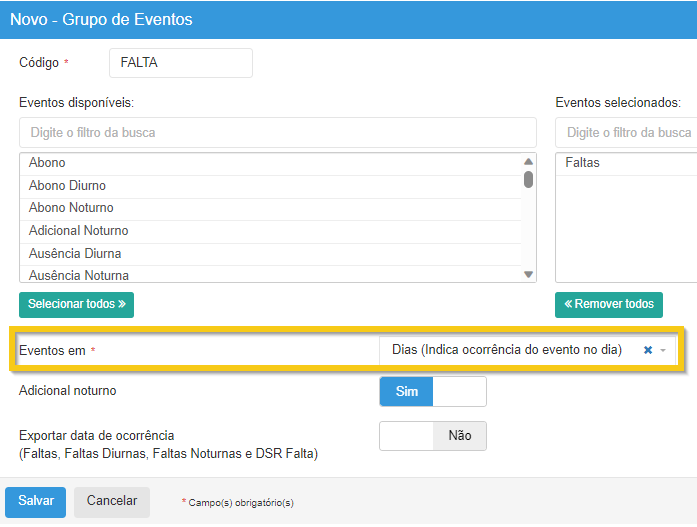The image size is (697, 527).
Task: Toggle the 'Adicional noturno' switch
Action: click(x=432, y=391)
